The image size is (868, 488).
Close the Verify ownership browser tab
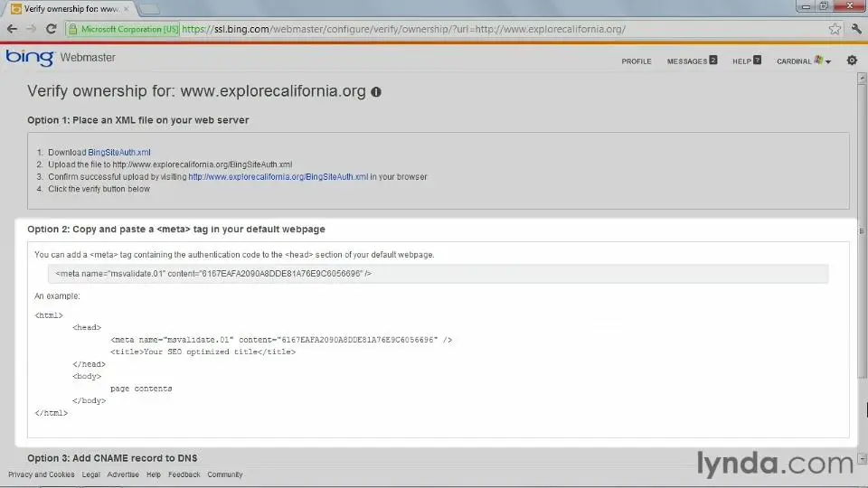127,9
